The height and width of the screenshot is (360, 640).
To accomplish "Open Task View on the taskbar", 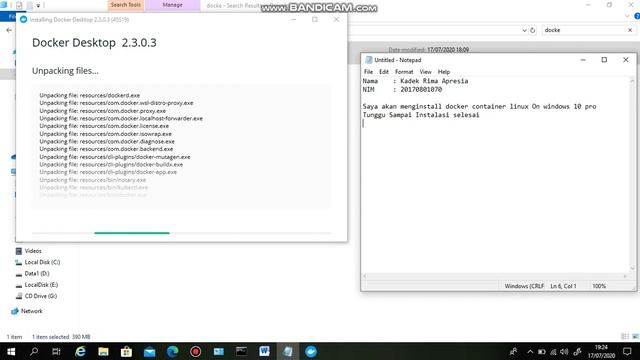I will (x=56, y=351).
